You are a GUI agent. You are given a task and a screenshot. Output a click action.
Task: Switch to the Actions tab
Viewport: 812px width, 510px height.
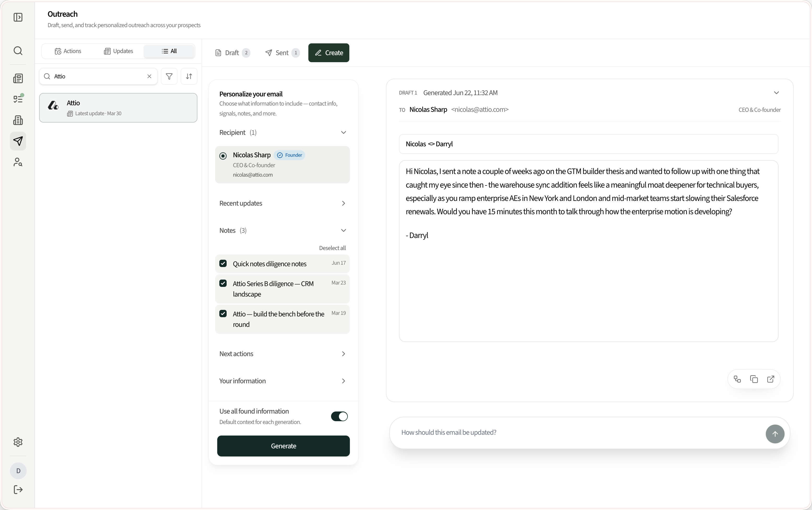tap(68, 51)
